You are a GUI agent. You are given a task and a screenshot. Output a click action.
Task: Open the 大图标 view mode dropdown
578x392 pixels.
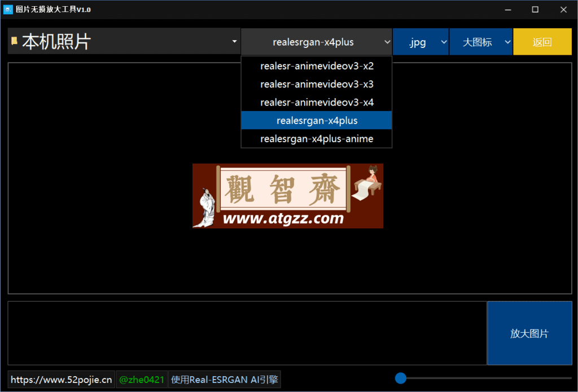481,42
